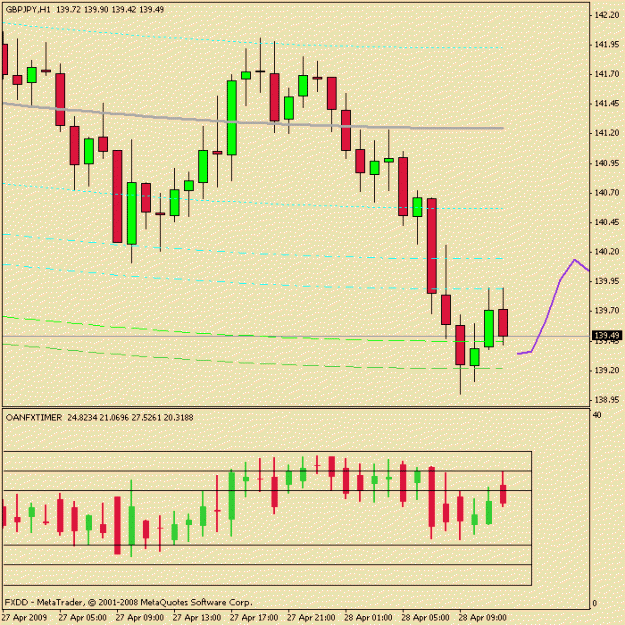Click the 27 Apr 09:00 time label
625x625 pixels.
click(x=140, y=618)
